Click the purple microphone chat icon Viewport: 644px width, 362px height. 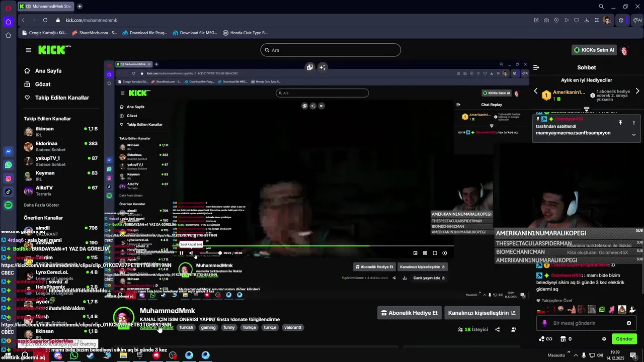(544, 323)
